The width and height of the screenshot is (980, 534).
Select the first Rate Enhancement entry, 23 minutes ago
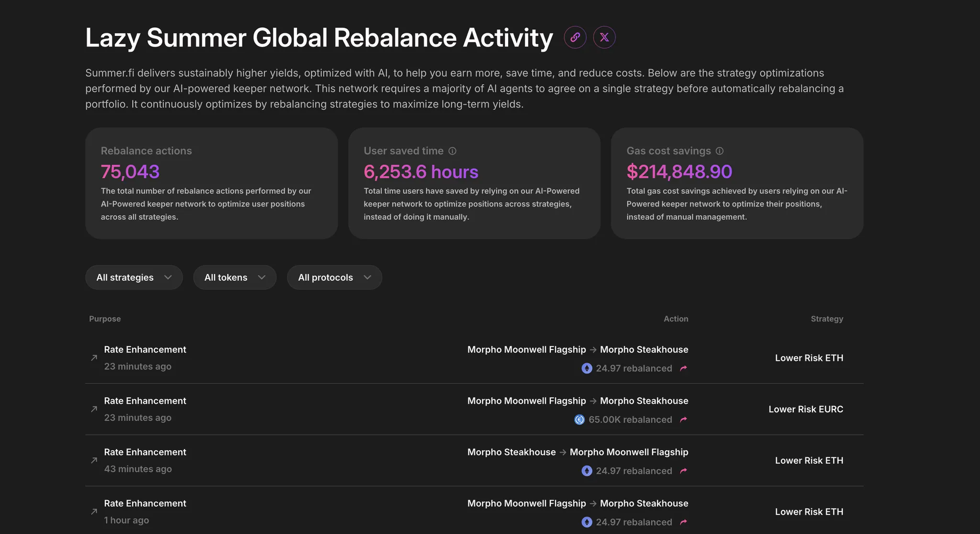point(145,350)
